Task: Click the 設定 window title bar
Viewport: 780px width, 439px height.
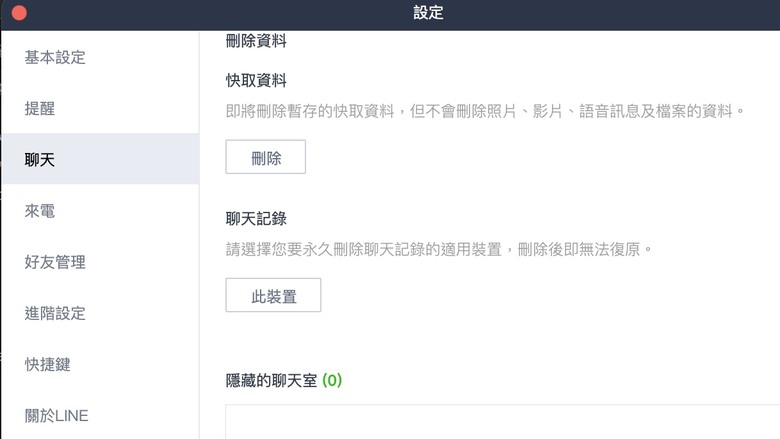Action: pos(428,12)
